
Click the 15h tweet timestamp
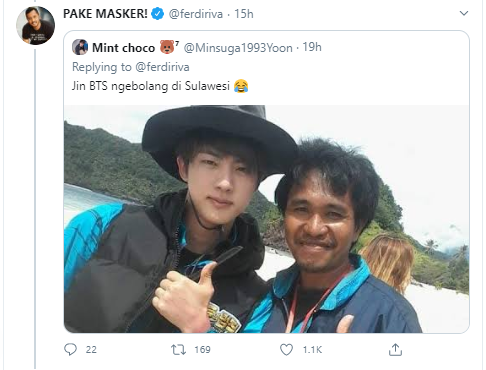tap(244, 14)
